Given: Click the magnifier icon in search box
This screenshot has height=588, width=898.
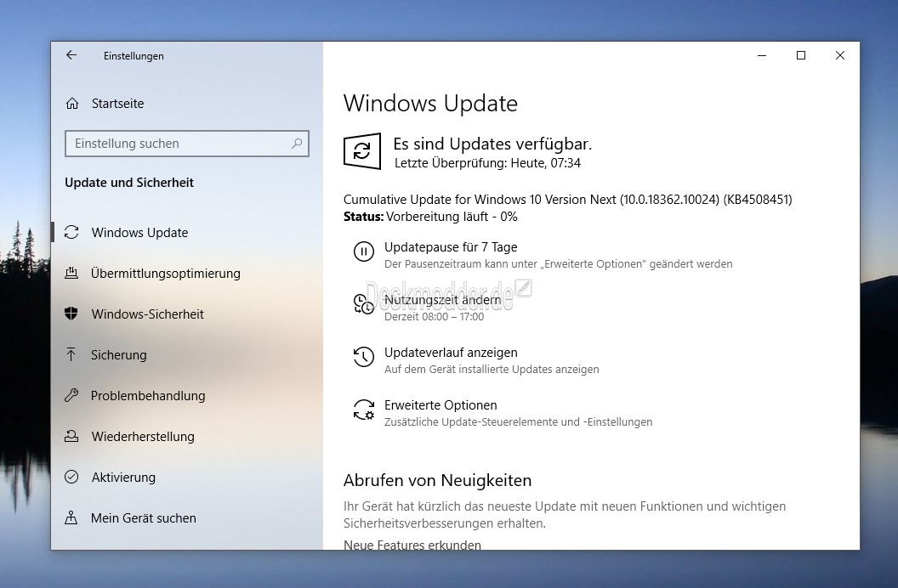Looking at the screenshot, I should coord(297,144).
